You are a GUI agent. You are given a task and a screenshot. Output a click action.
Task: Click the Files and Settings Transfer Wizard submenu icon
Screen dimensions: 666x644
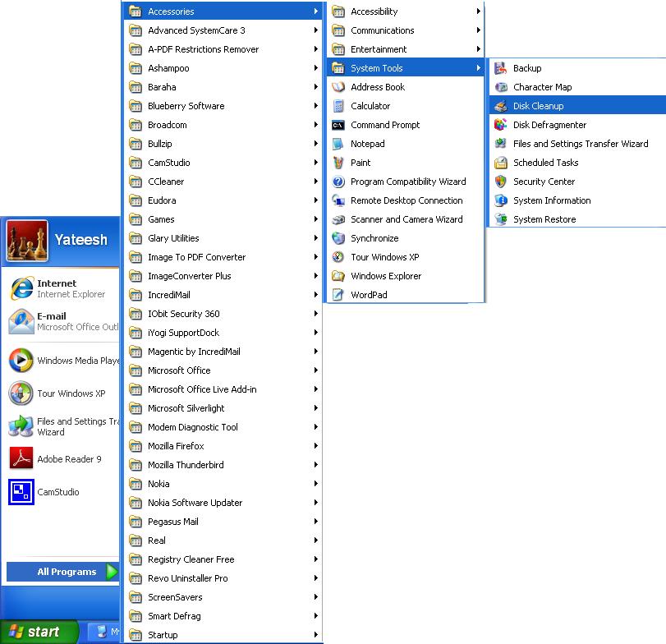point(501,144)
